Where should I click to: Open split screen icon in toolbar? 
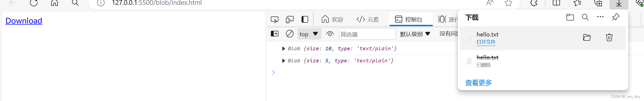click(556, 3)
